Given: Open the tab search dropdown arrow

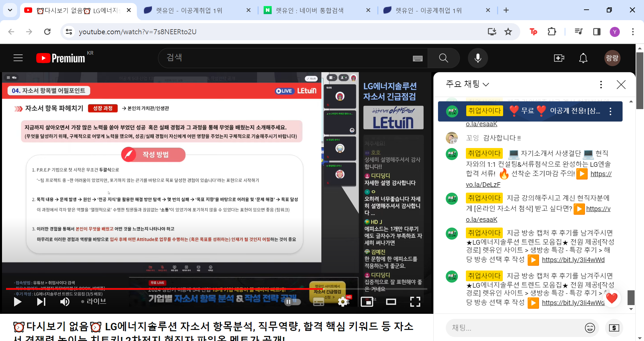Looking at the screenshot, I should tap(10, 10).
